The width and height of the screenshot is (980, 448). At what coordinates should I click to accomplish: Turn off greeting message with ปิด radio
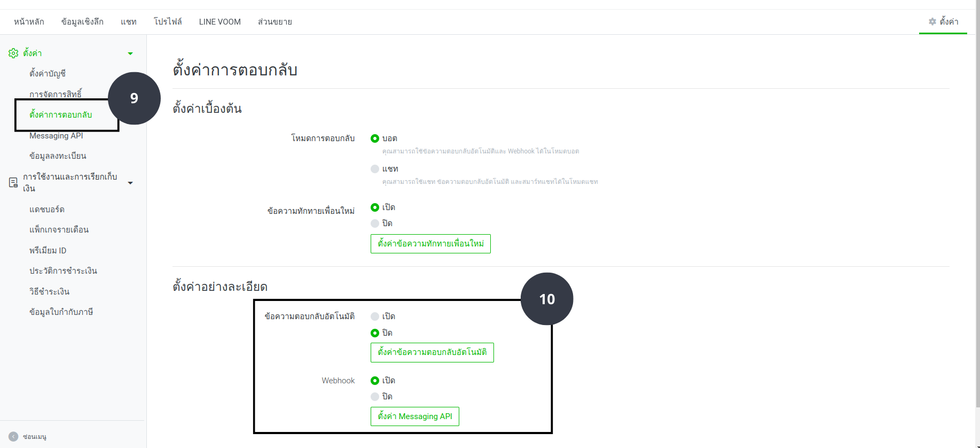pyautogui.click(x=375, y=223)
